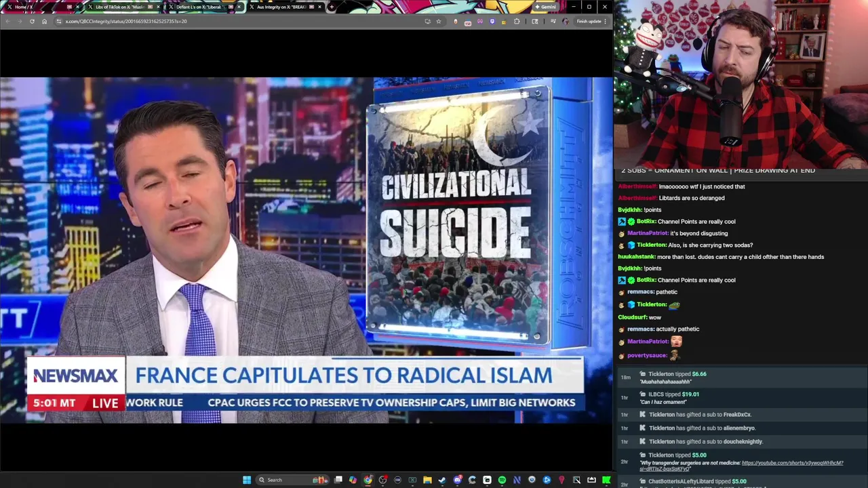Open the Gemini button in Chrome title bar
The width and height of the screenshot is (868, 488).
point(546,7)
